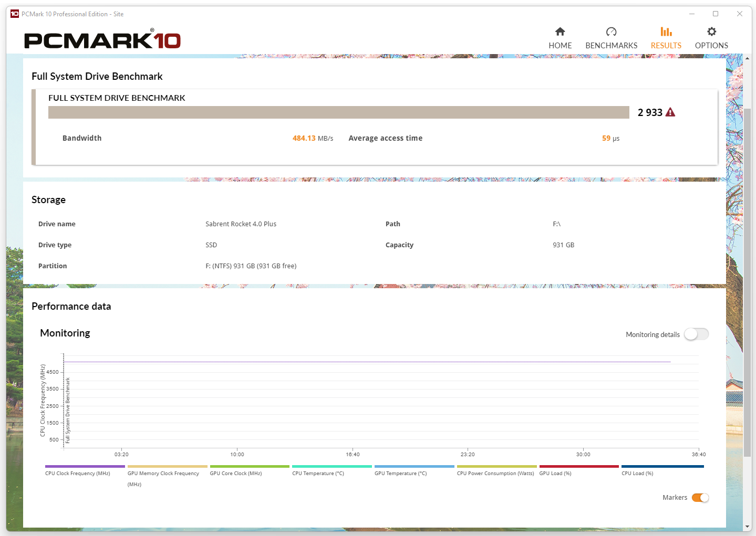The width and height of the screenshot is (756, 536).
Task: Close the PCMark 10 window
Action: click(740, 14)
